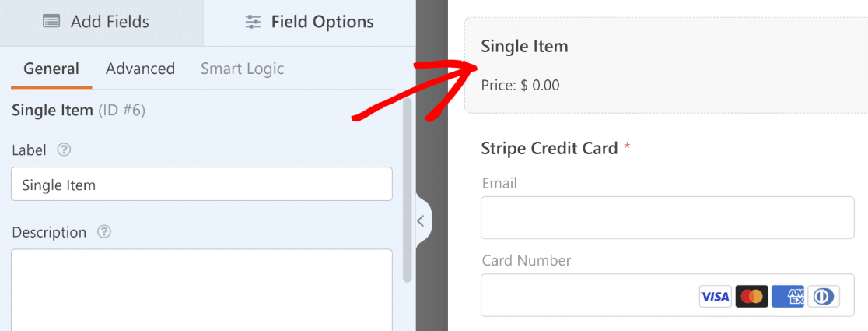Focus the Stripe Email input field
868x331 pixels.
[667, 217]
